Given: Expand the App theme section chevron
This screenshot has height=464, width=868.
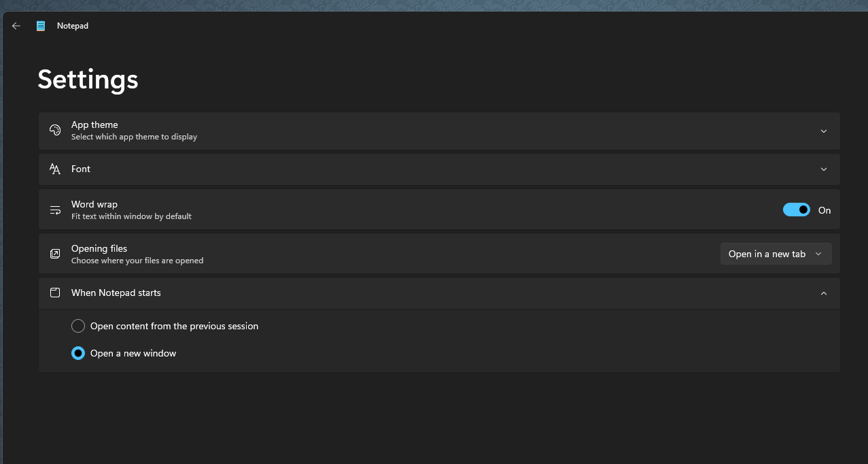Looking at the screenshot, I should coord(824,131).
